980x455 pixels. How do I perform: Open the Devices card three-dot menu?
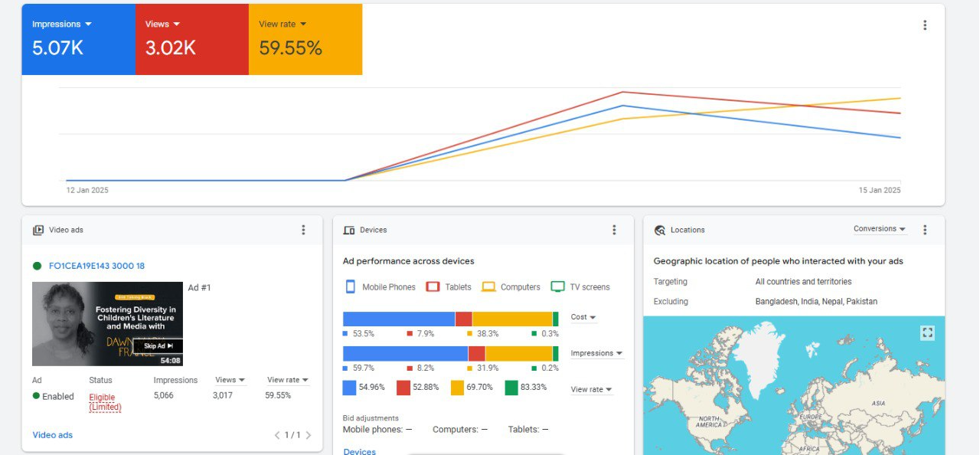pos(614,230)
